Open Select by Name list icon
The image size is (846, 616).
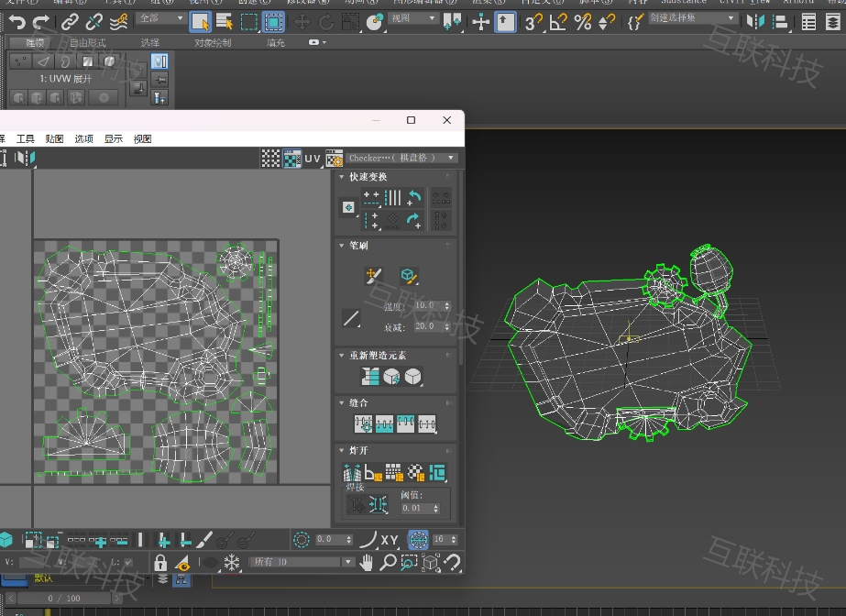pyautogui.click(x=224, y=22)
